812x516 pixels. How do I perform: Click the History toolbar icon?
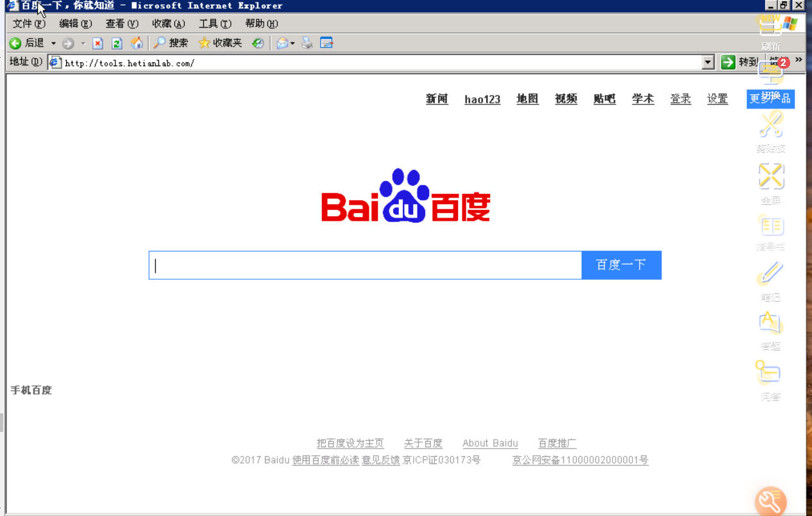click(258, 43)
